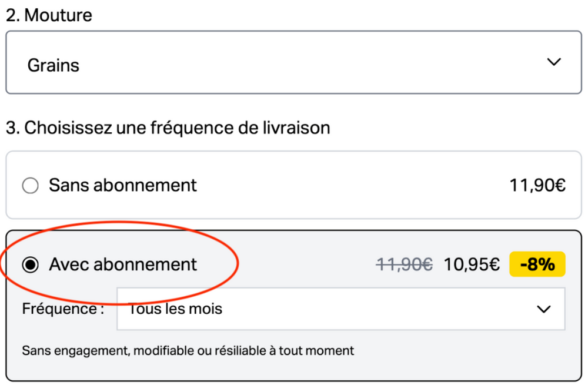
Task: Click the 2. Mouture section heading
Action: (x=49, y=15)
